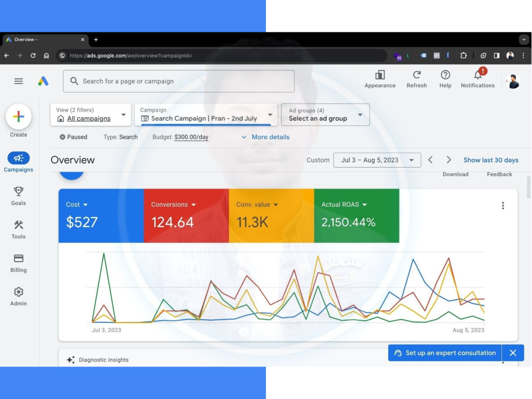Open new browser tab
The height and width of the screenshot is (399, 532).
pos(96,40)
